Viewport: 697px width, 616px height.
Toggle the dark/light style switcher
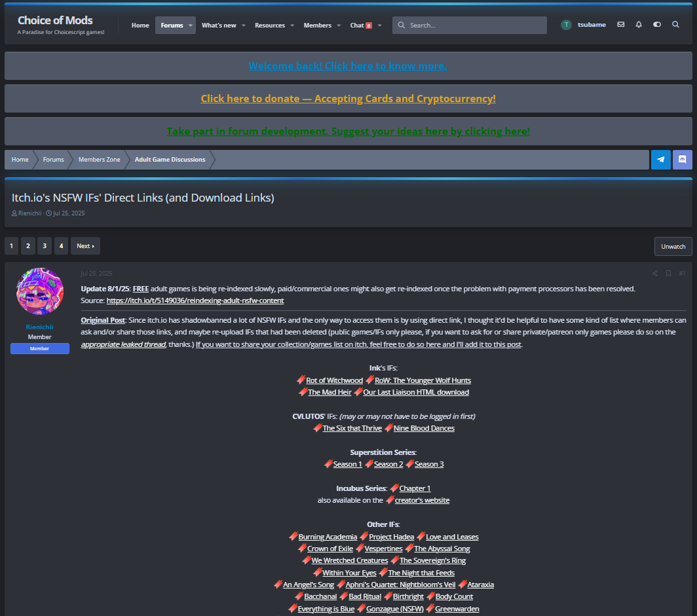(656, 24)
